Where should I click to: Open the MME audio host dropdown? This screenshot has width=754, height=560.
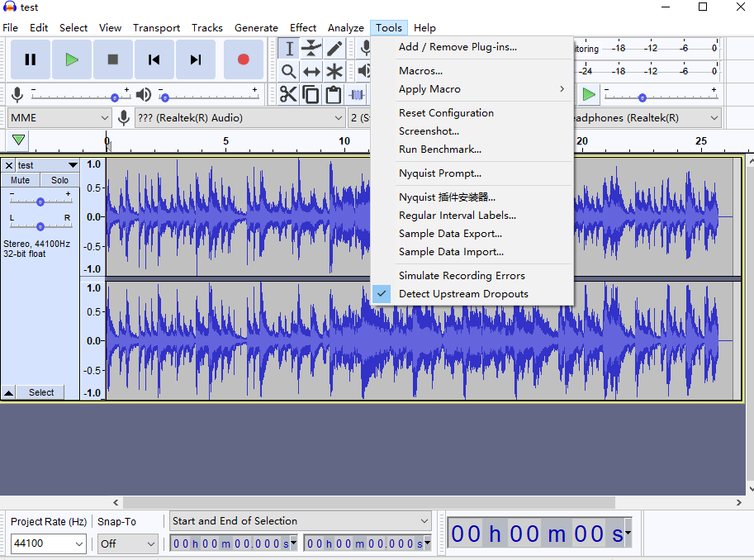tap(58, 117)
